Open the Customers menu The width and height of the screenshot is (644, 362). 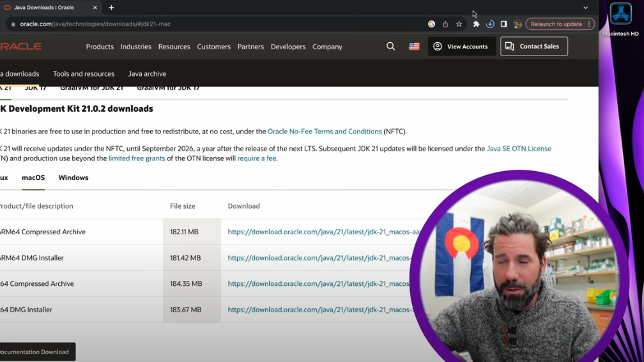pyautogui.click(x=213, y=47)
